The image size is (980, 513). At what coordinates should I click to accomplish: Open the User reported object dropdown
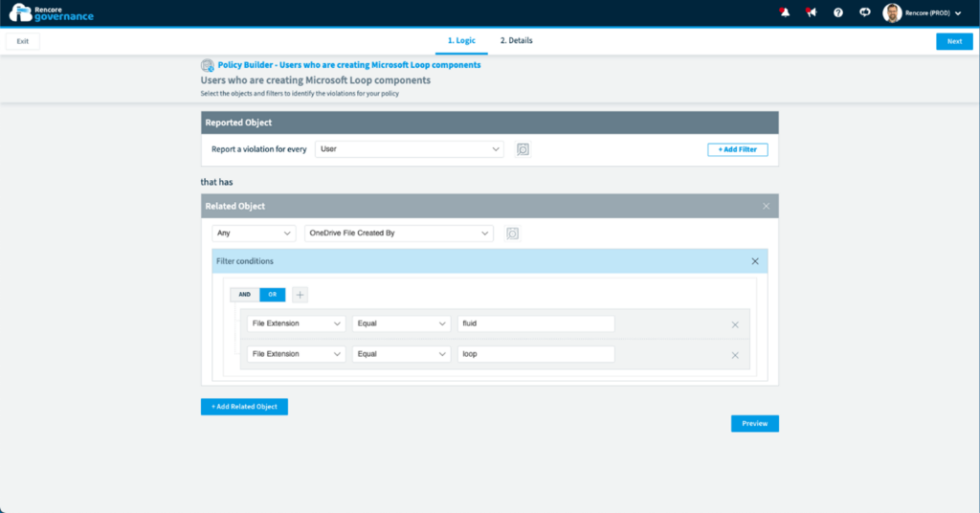(410, 149)
